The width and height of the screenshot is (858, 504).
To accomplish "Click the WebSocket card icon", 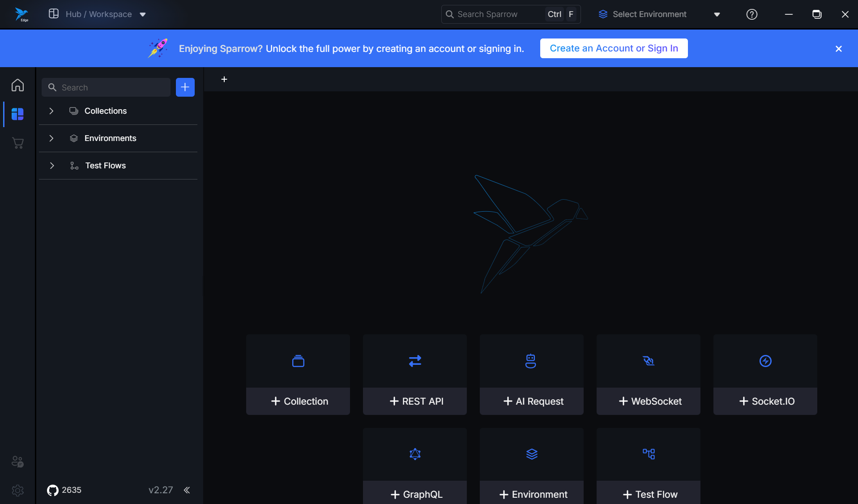I will 649,361.
